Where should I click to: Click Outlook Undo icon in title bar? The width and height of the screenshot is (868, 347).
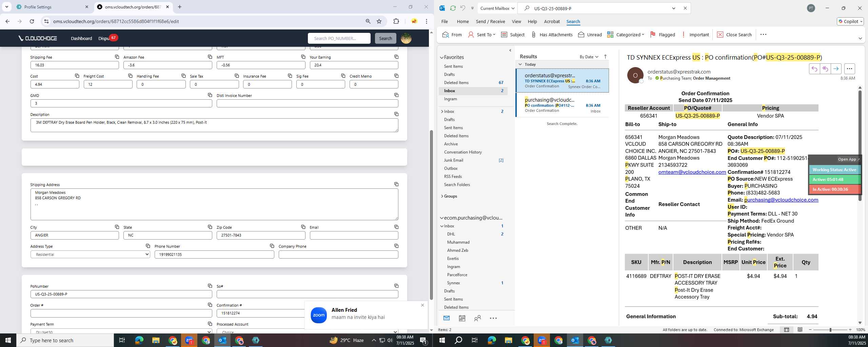[462, 8]
